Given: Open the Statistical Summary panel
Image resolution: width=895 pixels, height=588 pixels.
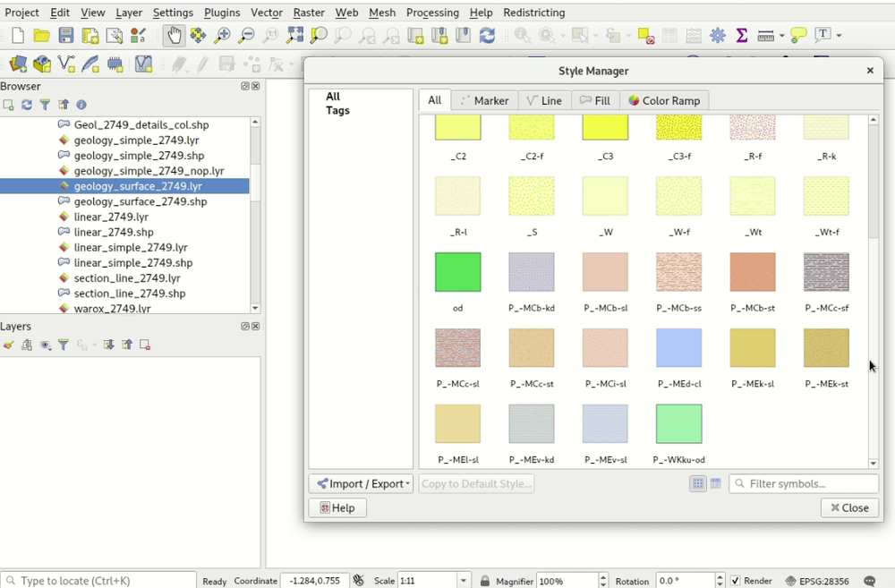Looking at the screenshot, I should [x=740, y=37].
